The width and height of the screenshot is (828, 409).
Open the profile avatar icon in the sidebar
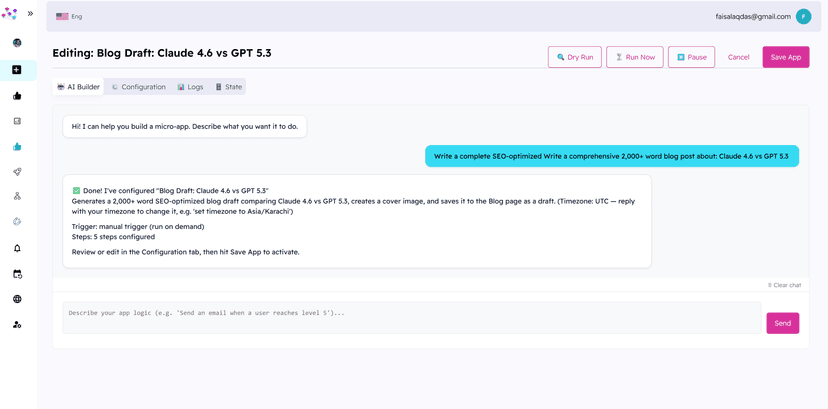pyautogui.click(x=17, y=43)
